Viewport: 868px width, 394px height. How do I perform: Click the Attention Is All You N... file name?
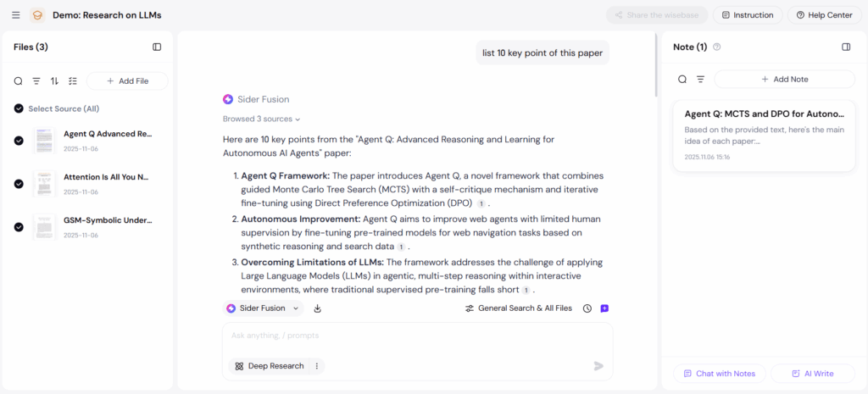[x=106, y=177]
